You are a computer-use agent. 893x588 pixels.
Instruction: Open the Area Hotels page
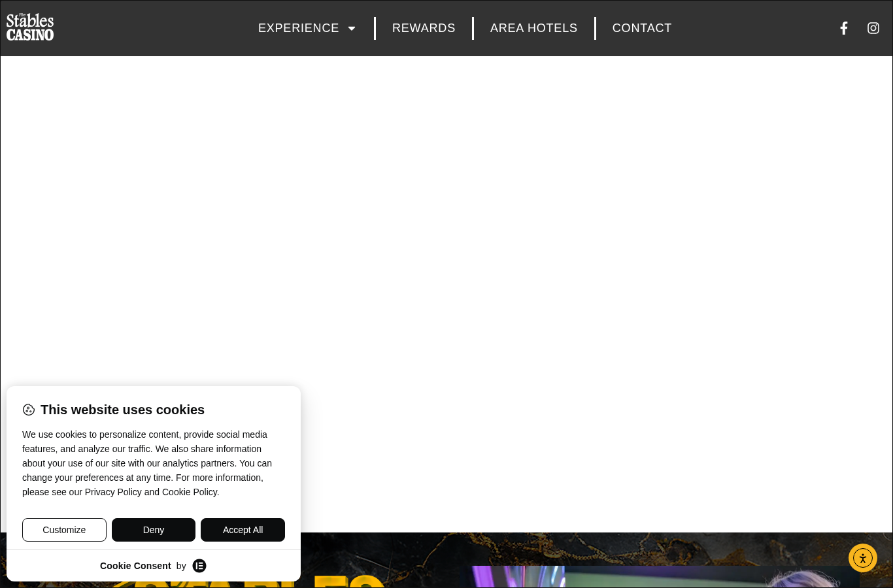tap(534, 28)
